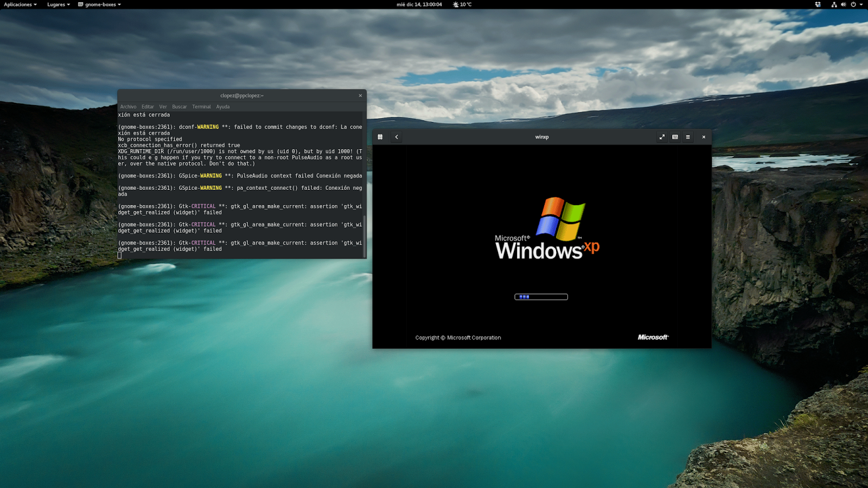868x488 pixels.
Task: Open the Buscar menu in the terminal
Action: (180, 107)
